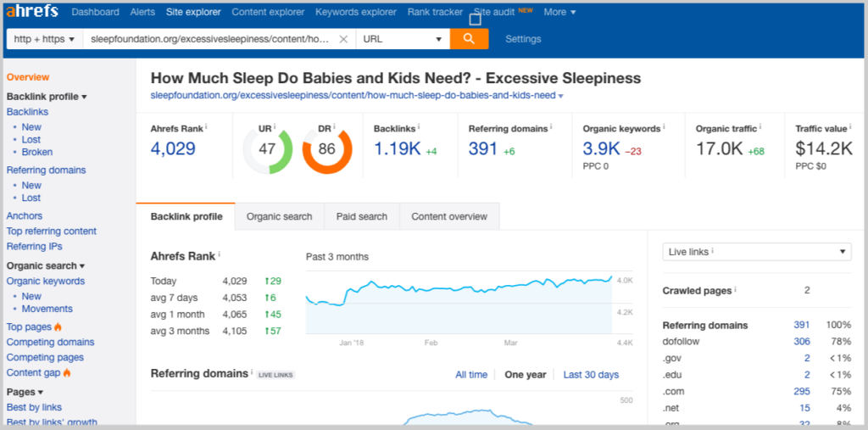The image size is (868, 430).
Task: Select the All time range
Action: pyautogui.click(x=471, y=375)
